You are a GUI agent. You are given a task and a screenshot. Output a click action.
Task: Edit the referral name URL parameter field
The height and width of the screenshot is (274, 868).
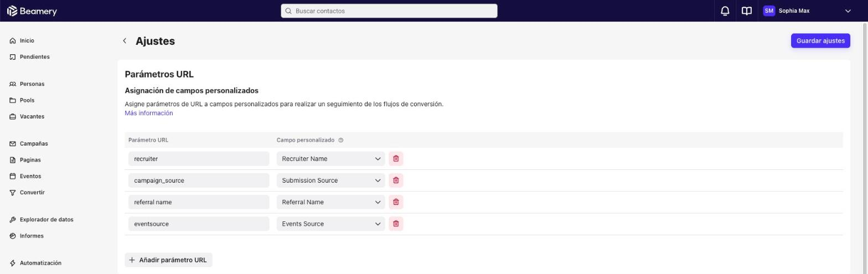point(199,202)
